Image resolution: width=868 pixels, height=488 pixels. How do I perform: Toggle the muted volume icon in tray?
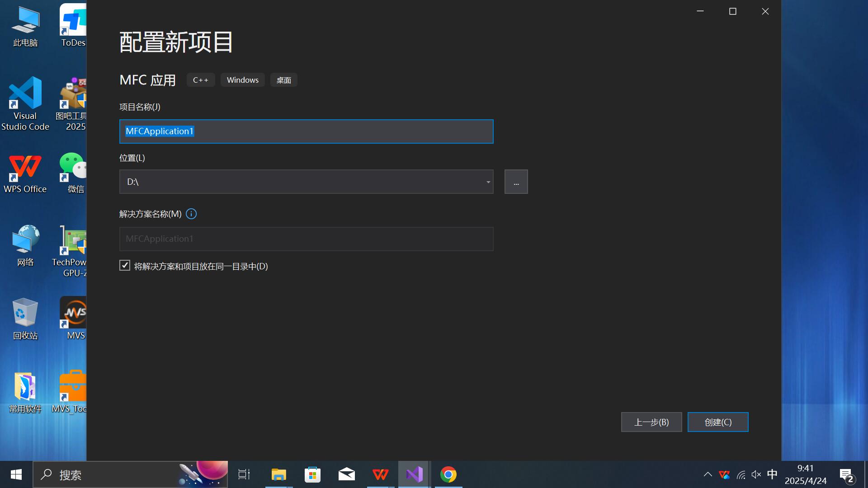click(x=756, y=474)
